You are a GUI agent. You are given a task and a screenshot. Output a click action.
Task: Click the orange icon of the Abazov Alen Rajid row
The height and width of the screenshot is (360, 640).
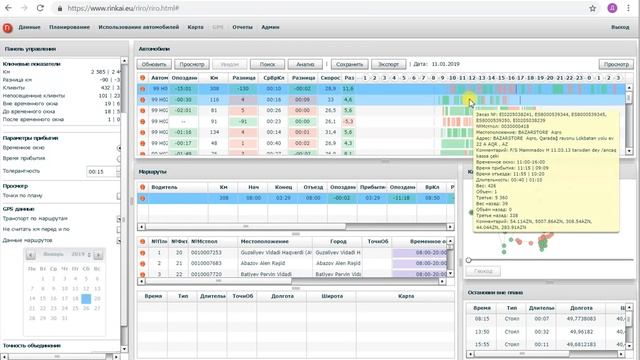142,264
